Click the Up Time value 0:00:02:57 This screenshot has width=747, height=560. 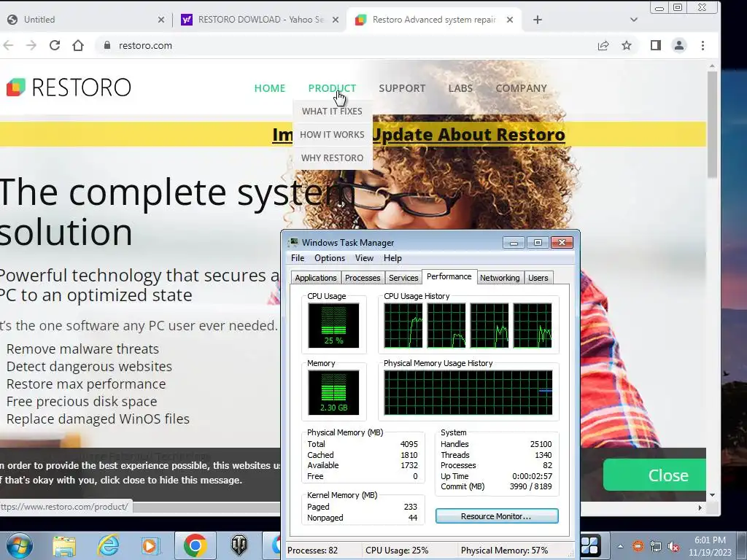(532, 476)
